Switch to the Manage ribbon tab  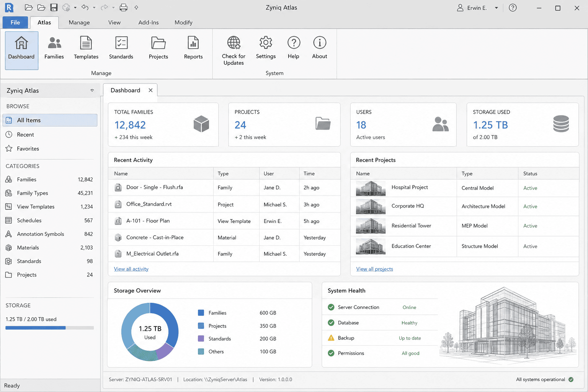click(79, 23)
